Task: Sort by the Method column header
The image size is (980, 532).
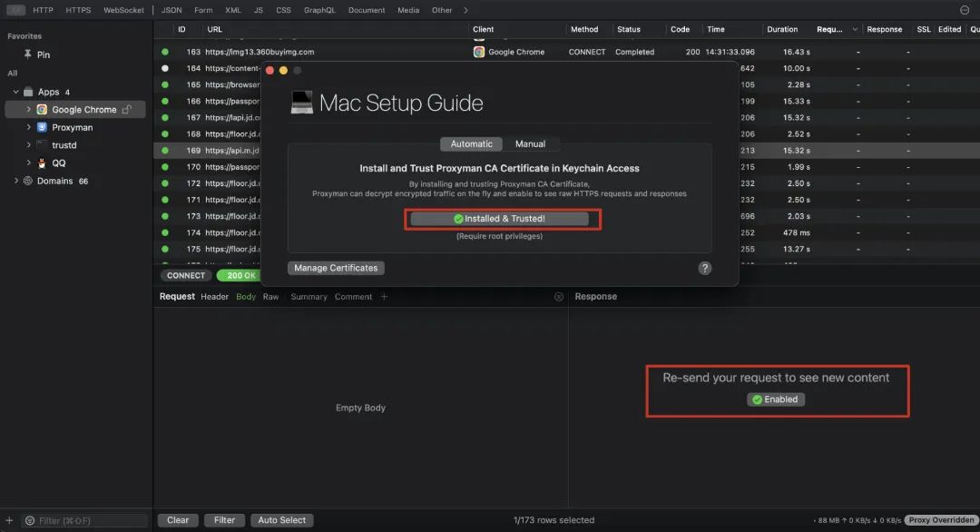Action: click(x=583, y=29)
